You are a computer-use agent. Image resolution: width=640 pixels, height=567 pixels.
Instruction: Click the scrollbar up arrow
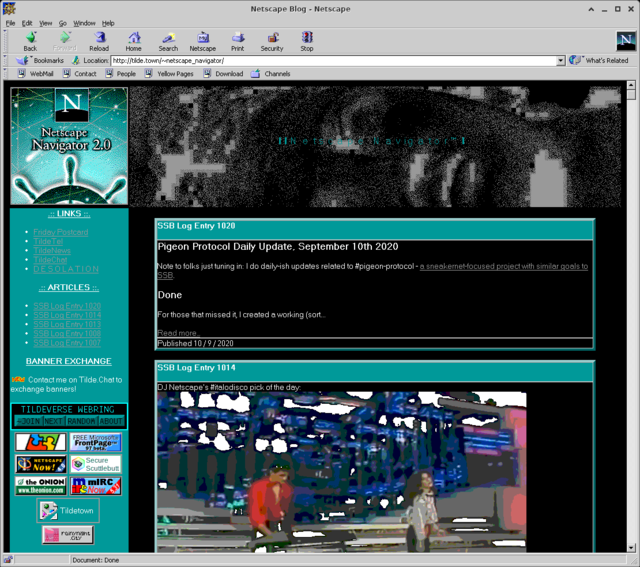pos(631,85)
